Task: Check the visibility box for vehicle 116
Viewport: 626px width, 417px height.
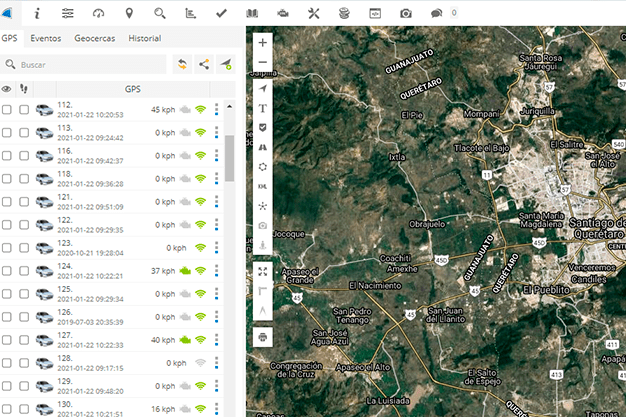Action: (6, 155)
